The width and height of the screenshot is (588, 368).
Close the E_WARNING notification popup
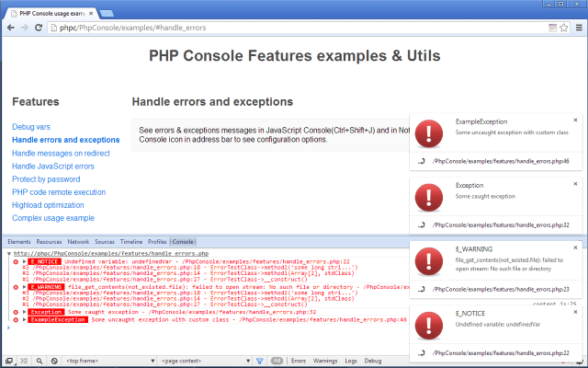pyautogui.click(x=575, y=247)
